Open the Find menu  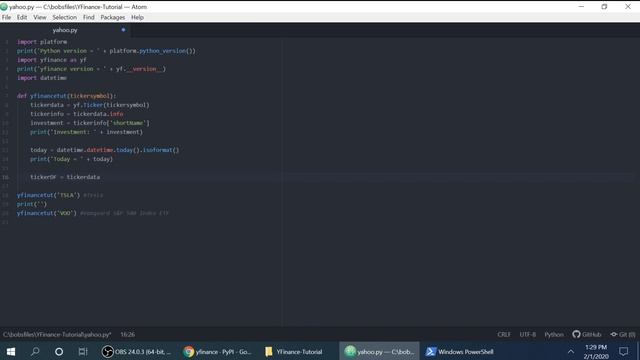89,17
